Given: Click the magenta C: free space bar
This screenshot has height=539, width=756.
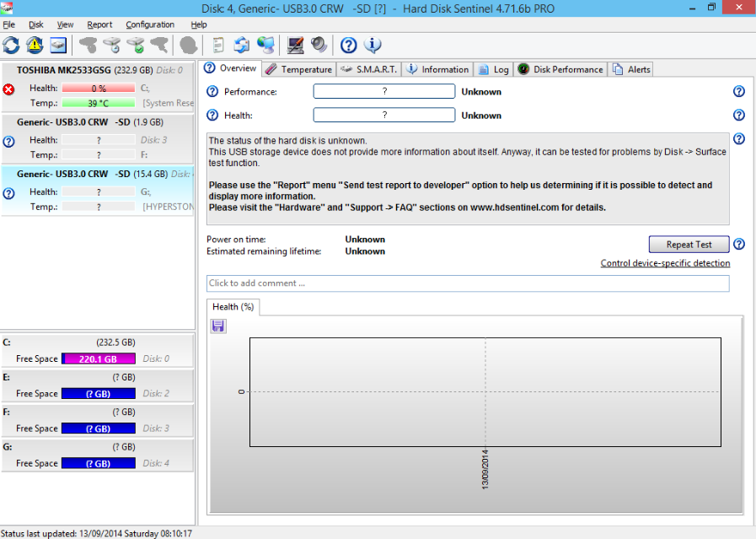Looking at the screenshot, I should pos(99,358).
